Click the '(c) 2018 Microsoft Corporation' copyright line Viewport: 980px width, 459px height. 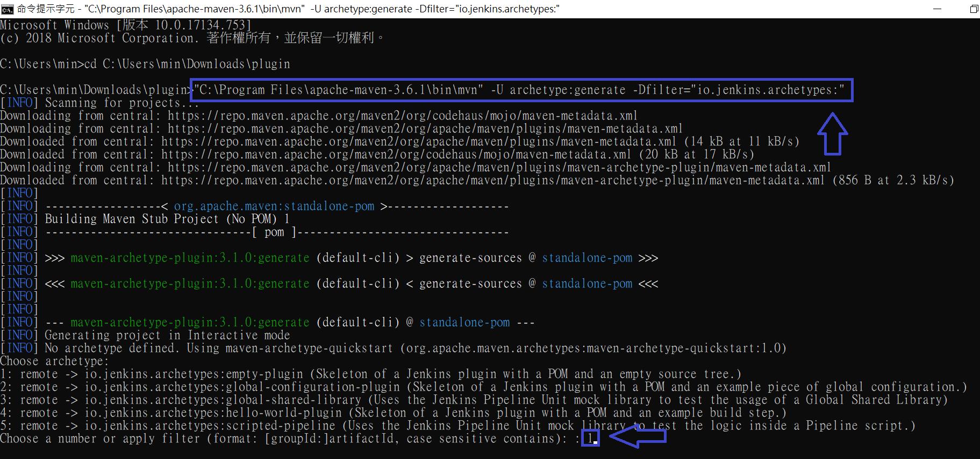pyautogui.click(x=192, y=38)
